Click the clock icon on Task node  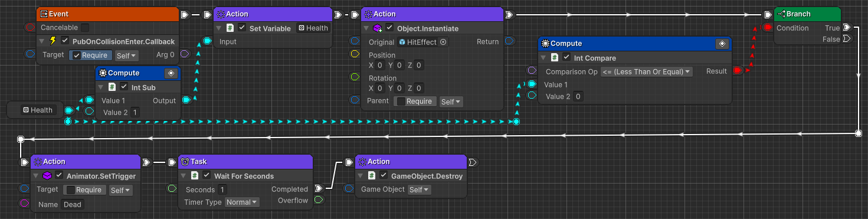[184, 162]
